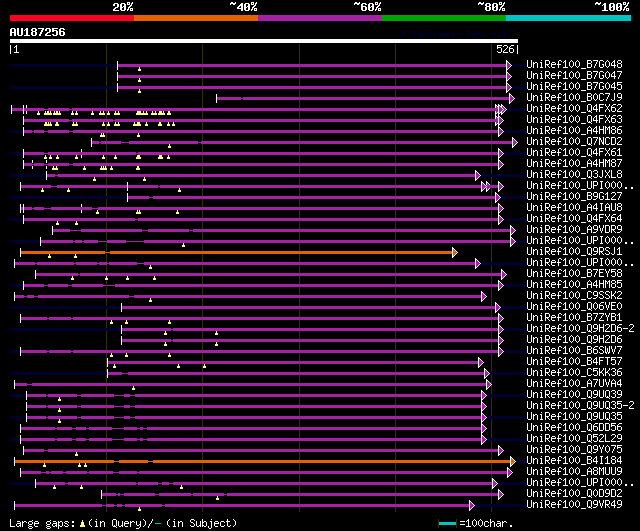Click the arrowhead ending the A8MUU9 alignment
640x531 pixels.
[509, 473]
